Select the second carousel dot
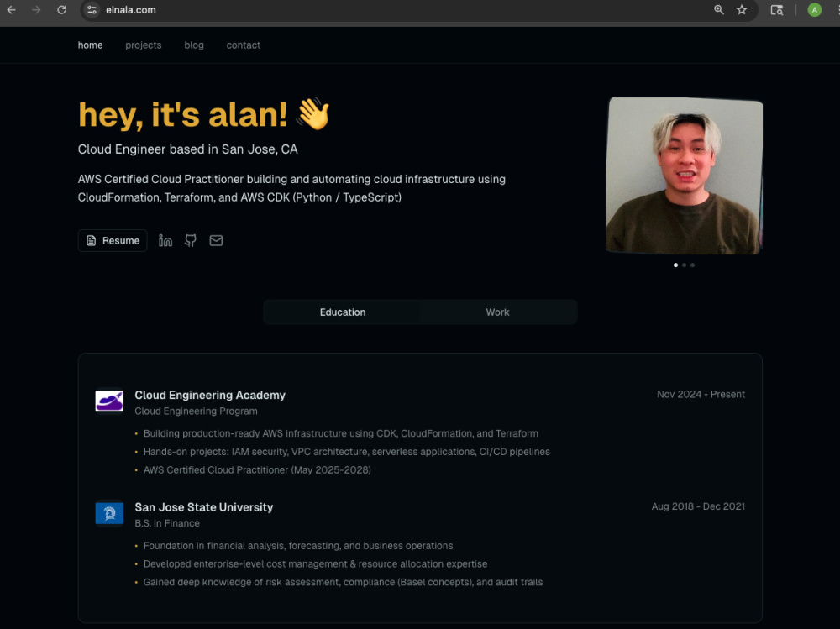Viewport: 840px width, 629px height. pos(684,265)
